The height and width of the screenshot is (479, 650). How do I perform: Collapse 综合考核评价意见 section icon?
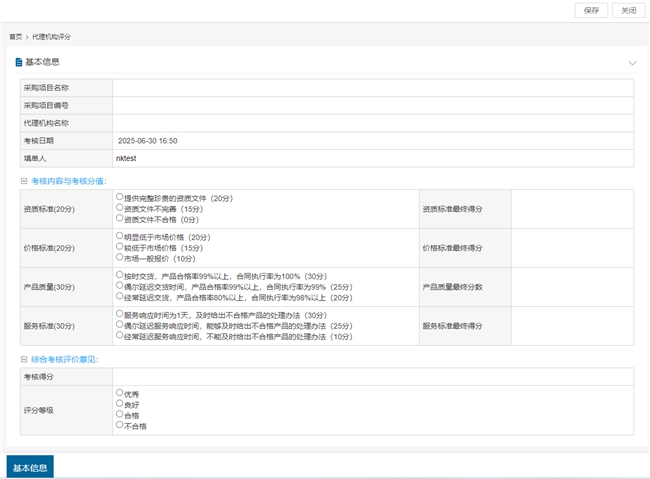click(x=24, y=359)
